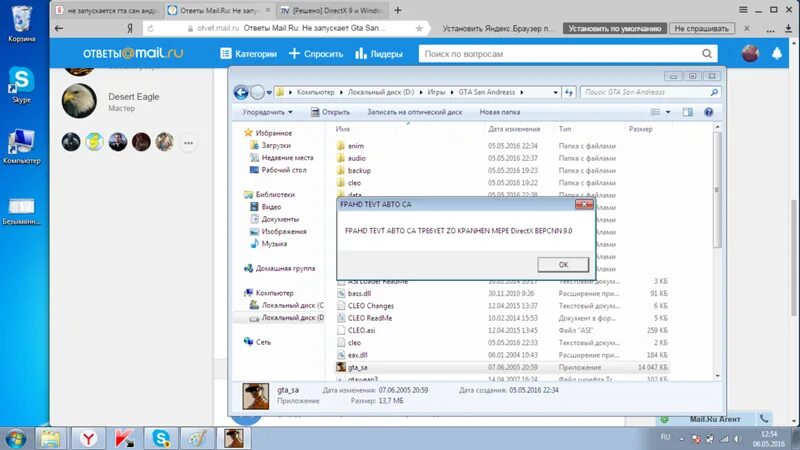Open Компьютер desktop icon
800x450 pixels.
click(x=21, y=146)
